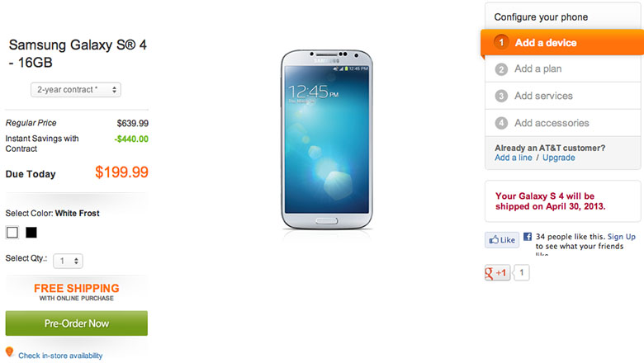
Task: Click the Facebook logo icon beside like count
Action: tap(528, 237)
